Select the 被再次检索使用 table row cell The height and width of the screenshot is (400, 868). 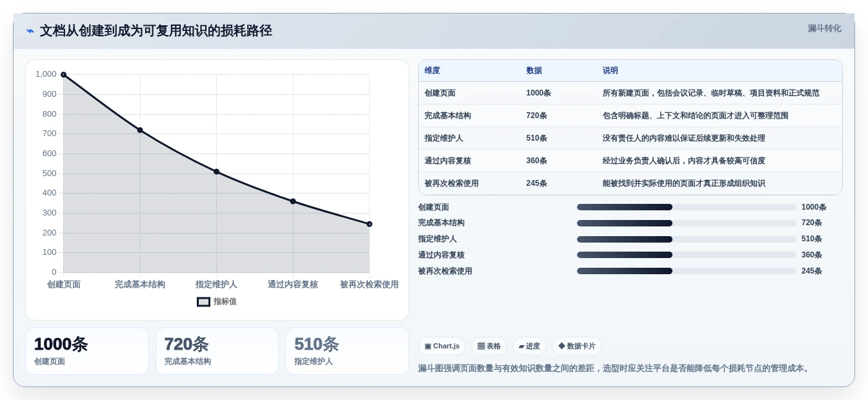(x=452, y=183)
